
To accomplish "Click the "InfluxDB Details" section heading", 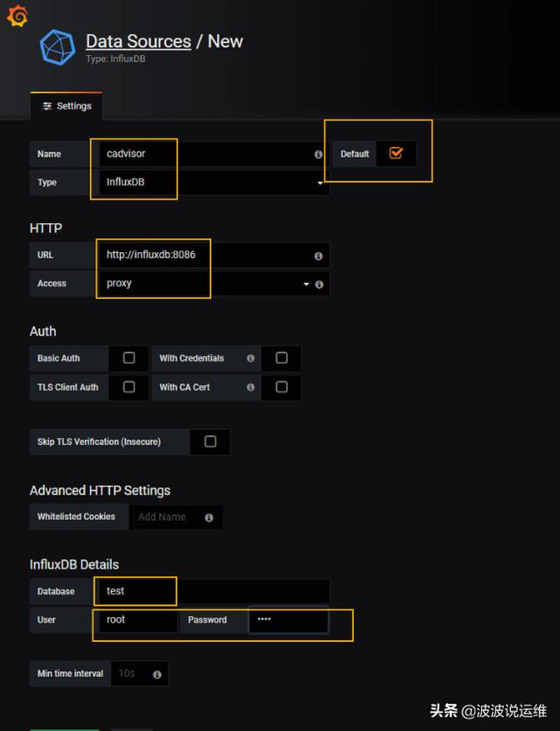I will coord(74,565).
